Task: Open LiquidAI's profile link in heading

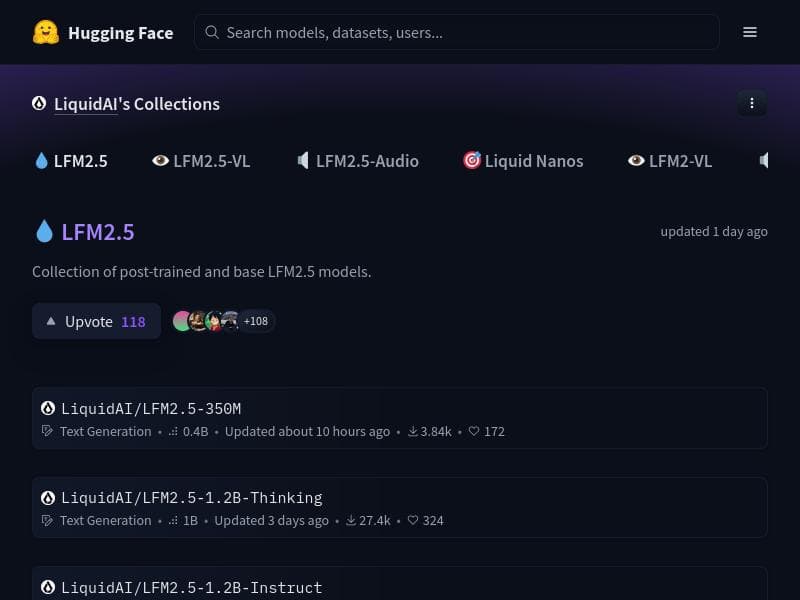Action: [86, 104]
